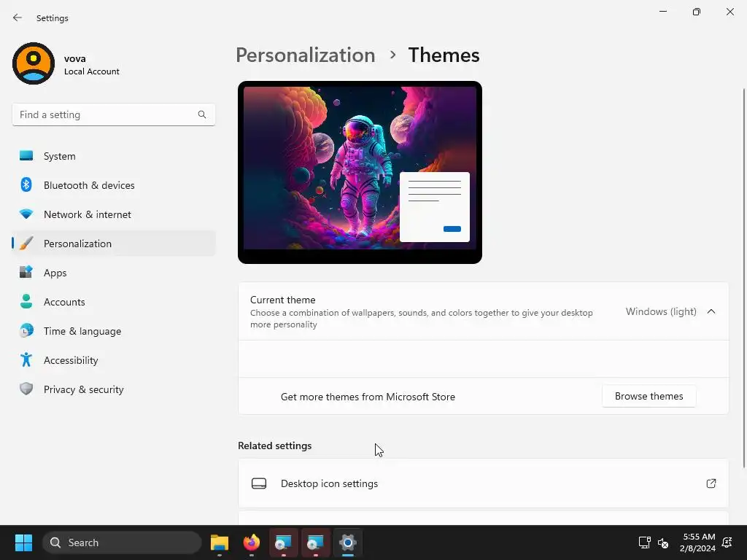Open Accounts settings category

point(114,301)
